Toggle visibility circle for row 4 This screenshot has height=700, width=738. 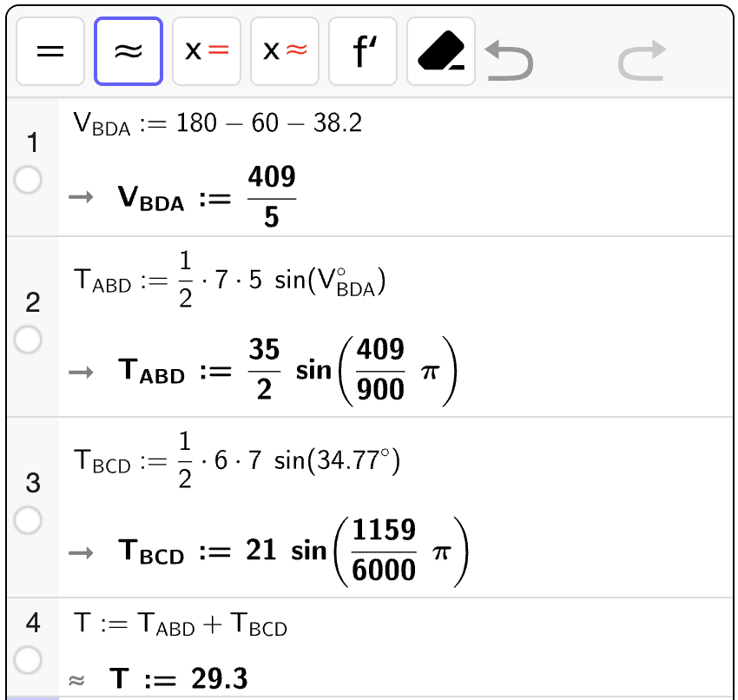pos(29,660)
